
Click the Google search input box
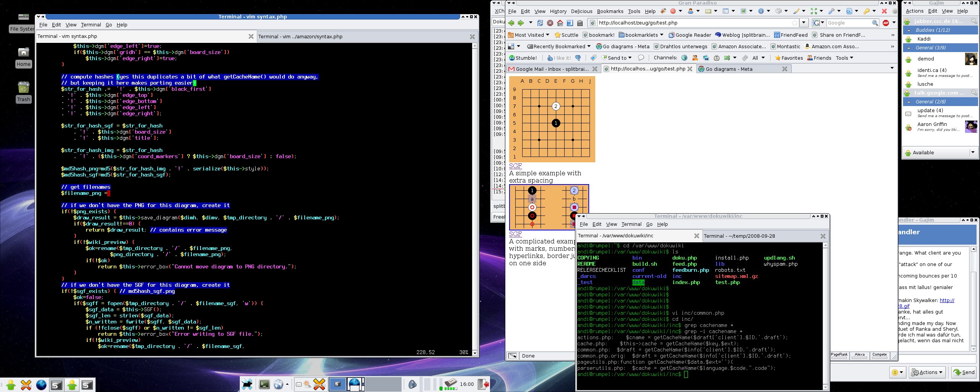point(849,23)
